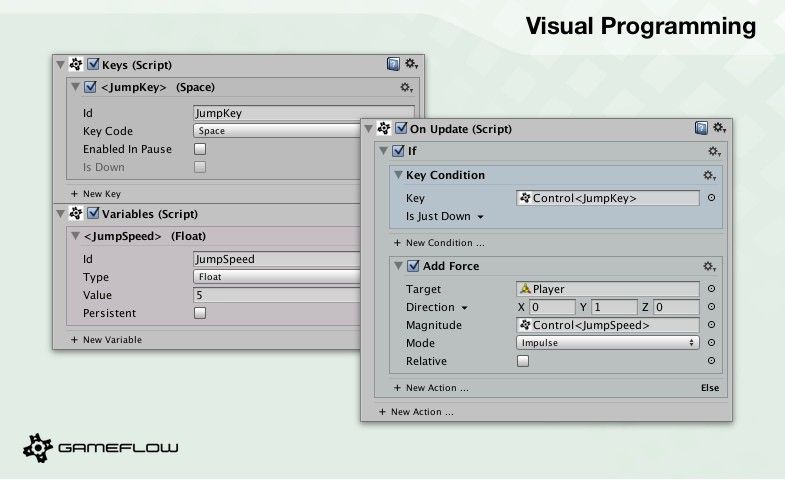
Task: Click the Direction X field
Action: pyautogui.click(x=552, y=307)
